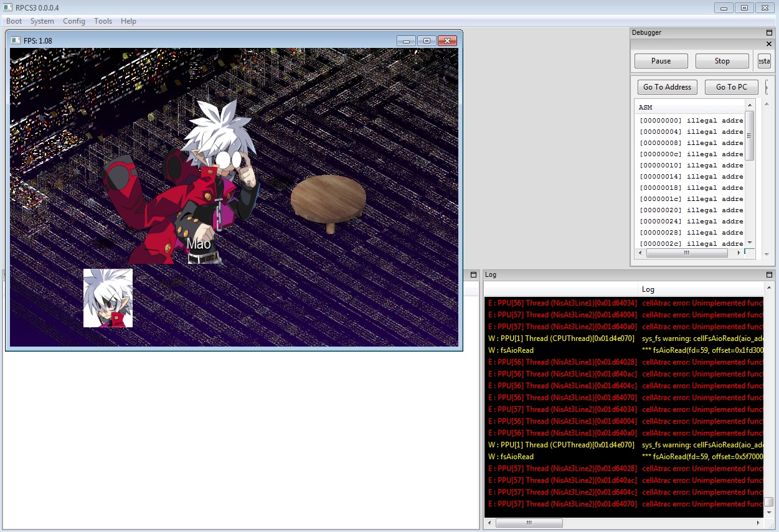Open the Config menu

point(73,21)
